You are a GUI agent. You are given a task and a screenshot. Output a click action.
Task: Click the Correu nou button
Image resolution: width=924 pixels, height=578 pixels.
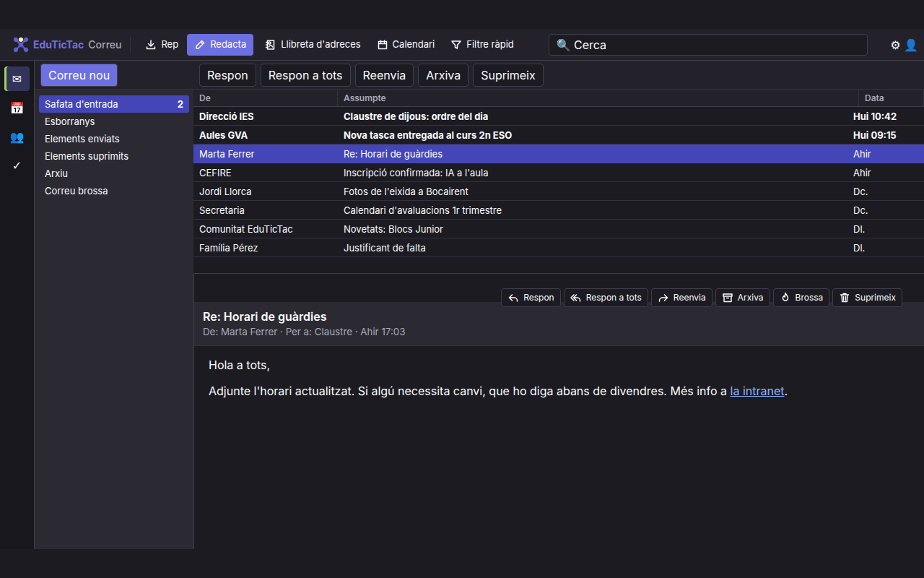[x=79, y=75]
